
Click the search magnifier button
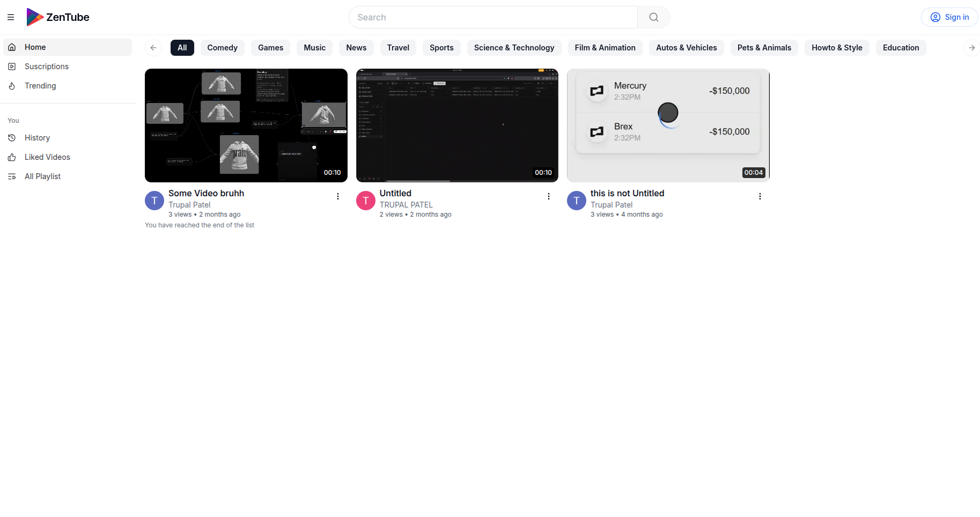[653, 17]
